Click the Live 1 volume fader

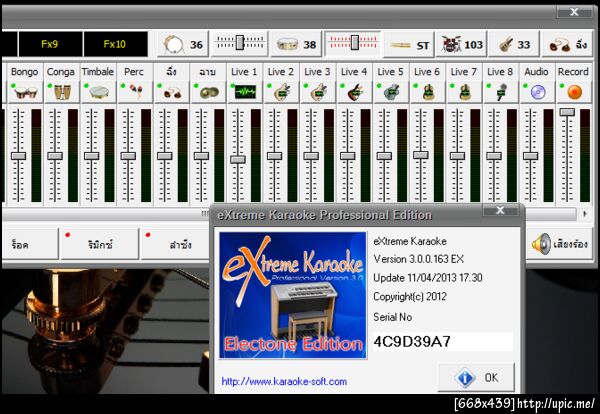[x=238, y=159]
